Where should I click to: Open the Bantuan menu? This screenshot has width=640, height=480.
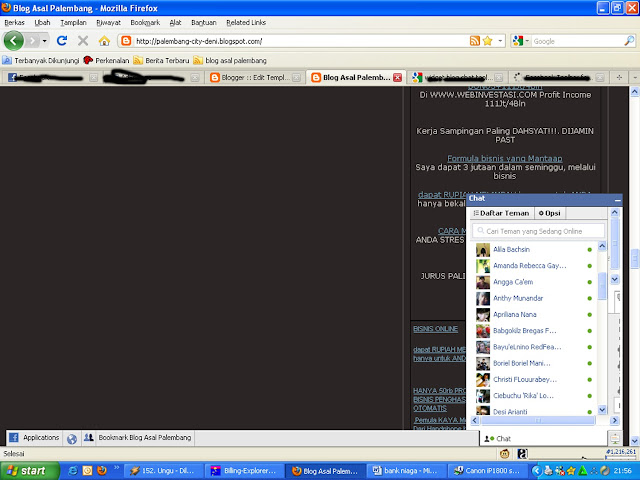click(x=204, y=22)
